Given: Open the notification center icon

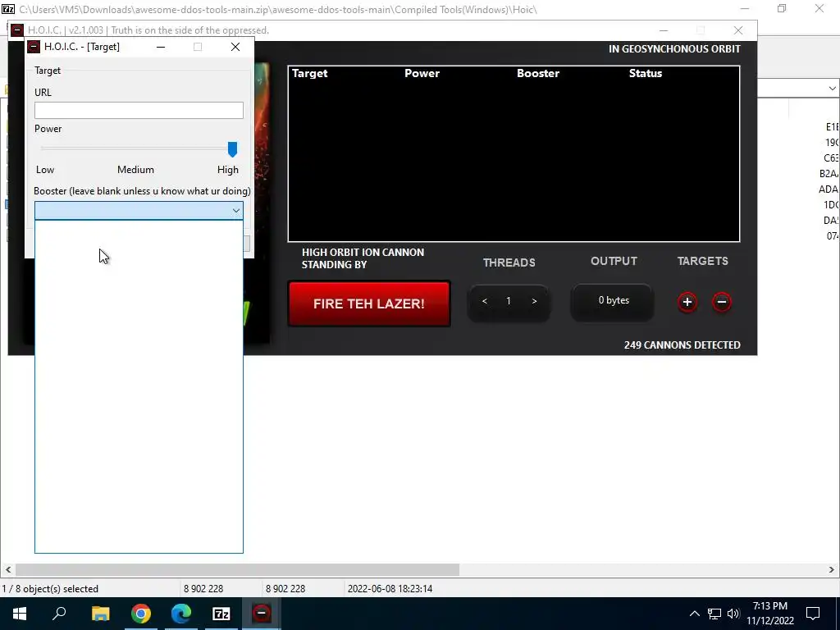Looking at the screenshot, I should (813, 614).
